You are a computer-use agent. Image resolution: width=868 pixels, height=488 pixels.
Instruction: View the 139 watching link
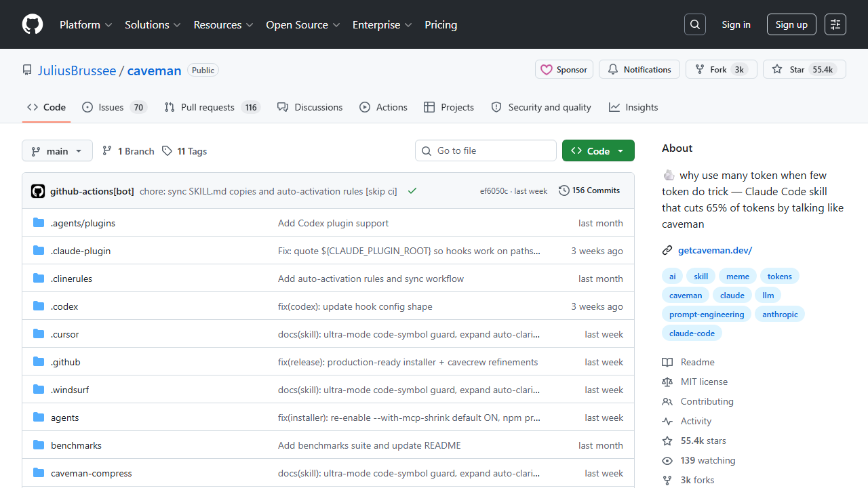click(698, 460)
